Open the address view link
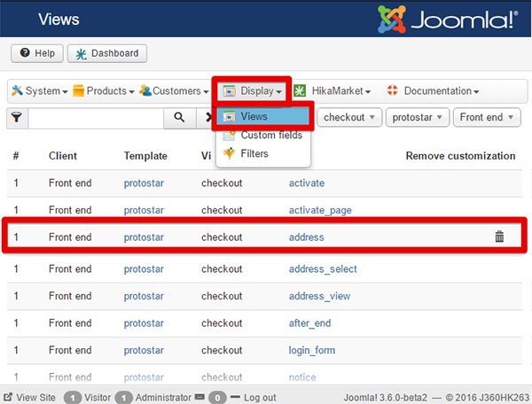This screenshot has height=404, width=532. pyautogui.click(x=306, y=237)
